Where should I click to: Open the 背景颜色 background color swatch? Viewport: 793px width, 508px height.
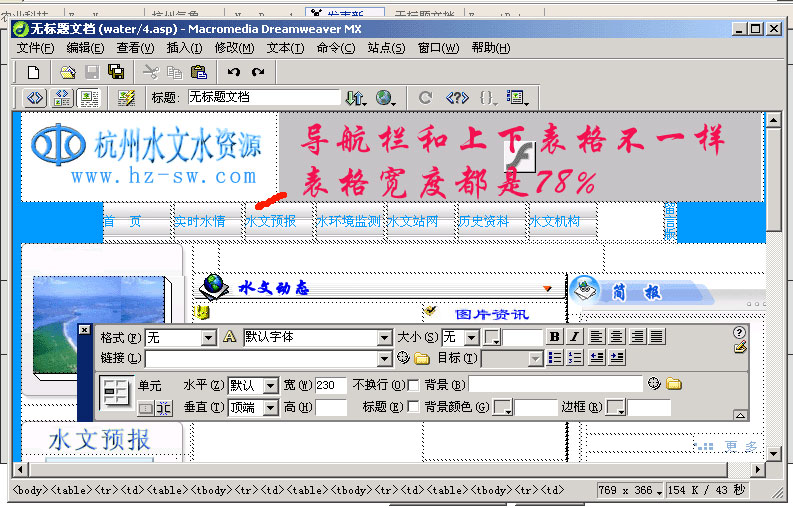[504, 408]
